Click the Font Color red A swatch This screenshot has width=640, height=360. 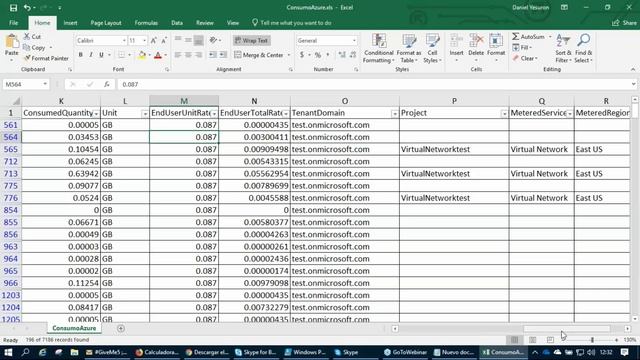pyautogui.click(x=158, y=55)
